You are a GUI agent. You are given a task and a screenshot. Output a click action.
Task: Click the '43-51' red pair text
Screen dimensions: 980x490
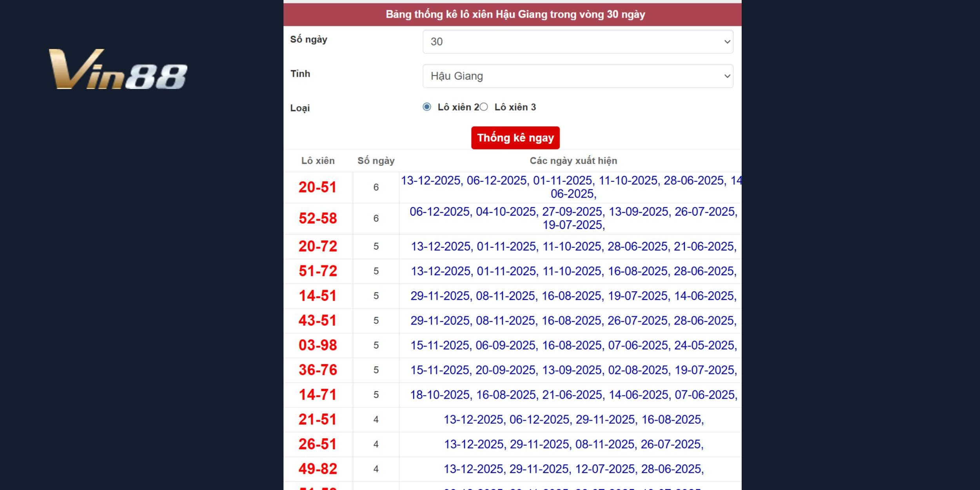click(318, 320)
